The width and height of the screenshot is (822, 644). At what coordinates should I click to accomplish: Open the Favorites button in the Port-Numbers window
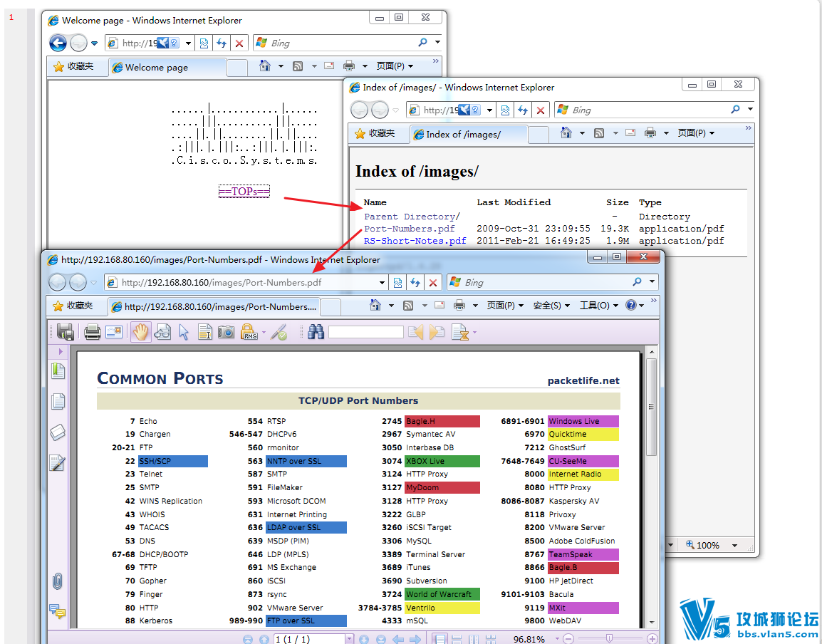[73, 306]
